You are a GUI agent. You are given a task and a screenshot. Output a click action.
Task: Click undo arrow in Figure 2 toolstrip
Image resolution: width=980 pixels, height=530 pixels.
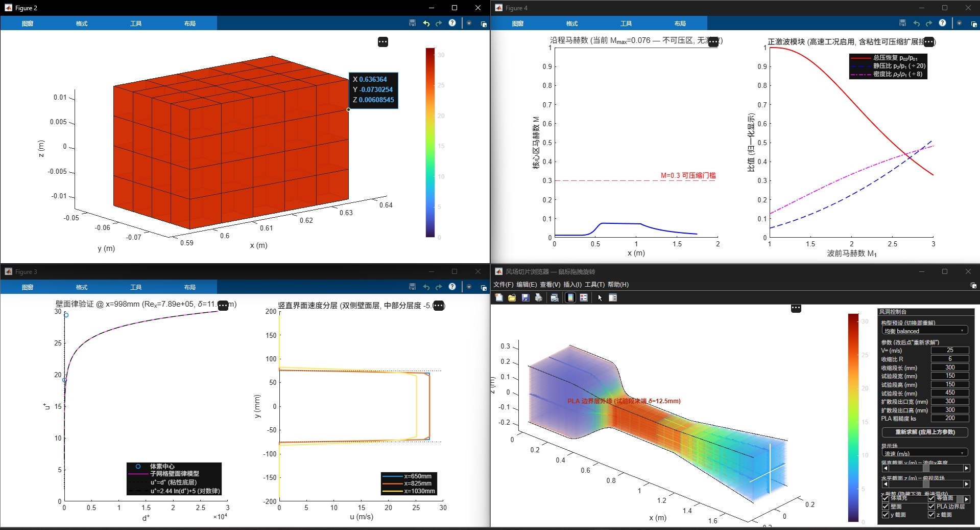426,23
